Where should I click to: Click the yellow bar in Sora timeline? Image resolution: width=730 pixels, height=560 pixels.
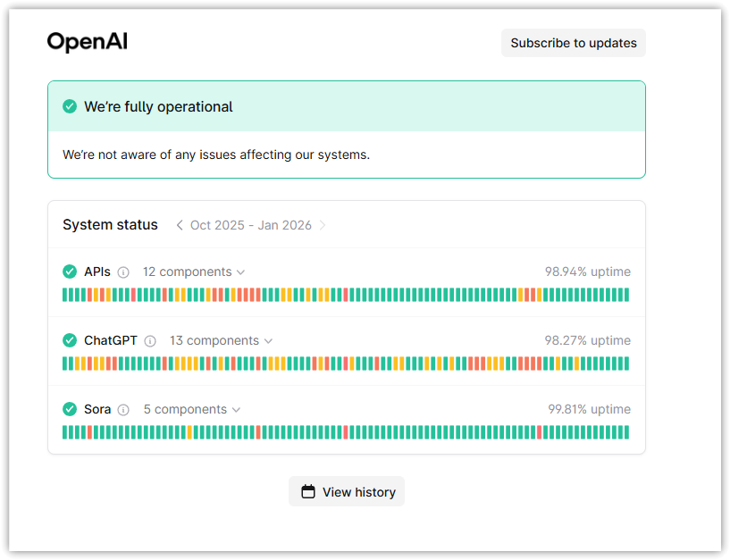point(190,432)
